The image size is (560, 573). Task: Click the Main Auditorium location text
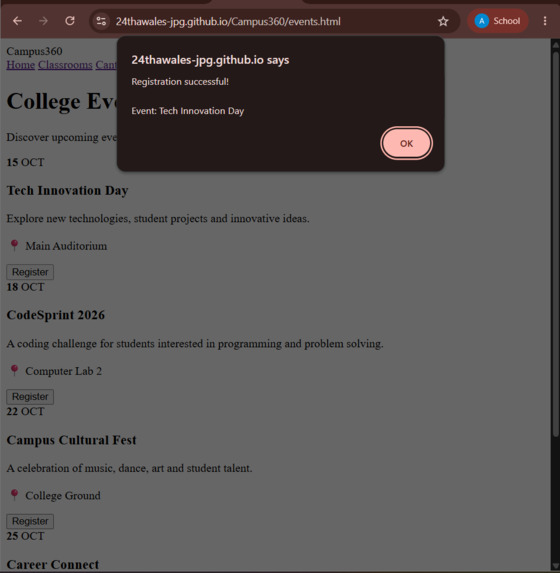[x=66, y=246]
